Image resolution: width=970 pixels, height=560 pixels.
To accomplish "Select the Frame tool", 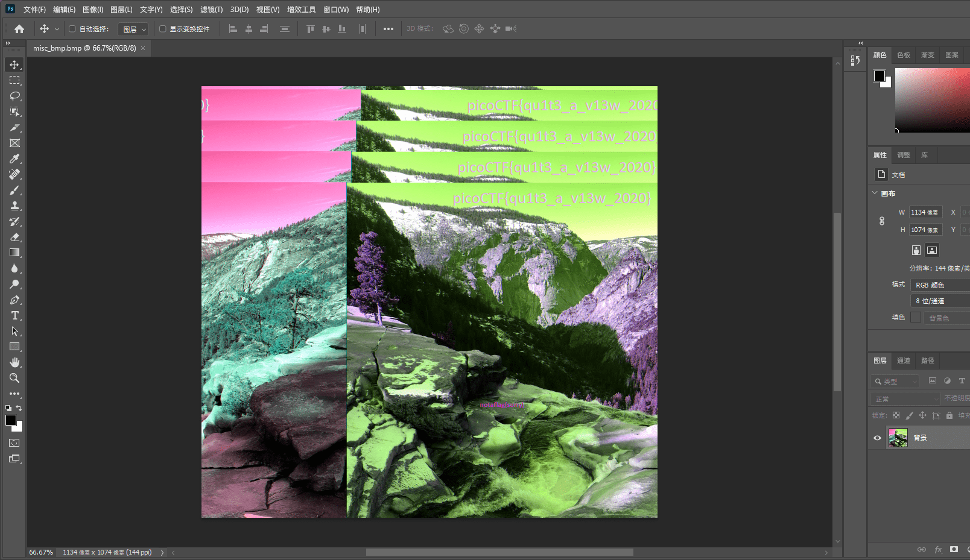I will pyautogui.click(x=14, y=143).
